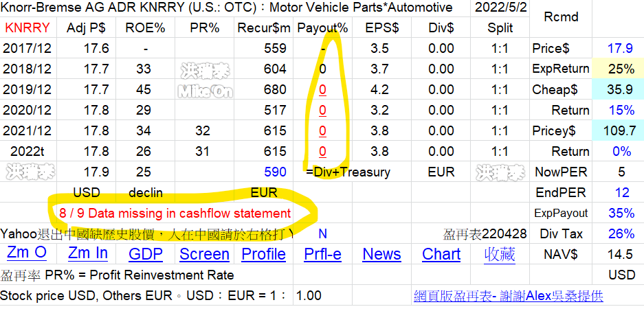Select the yellow ExpReturn 25% cell

tap(621, 69)
